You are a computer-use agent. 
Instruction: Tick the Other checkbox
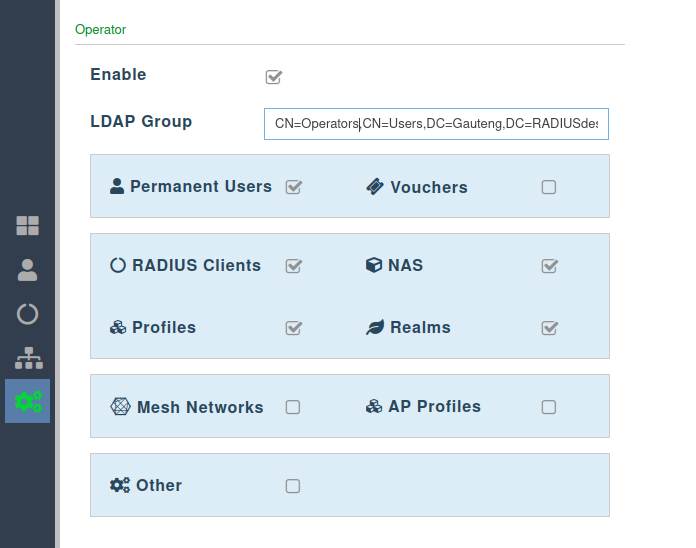pyautogui.click(x=293, y=486)
